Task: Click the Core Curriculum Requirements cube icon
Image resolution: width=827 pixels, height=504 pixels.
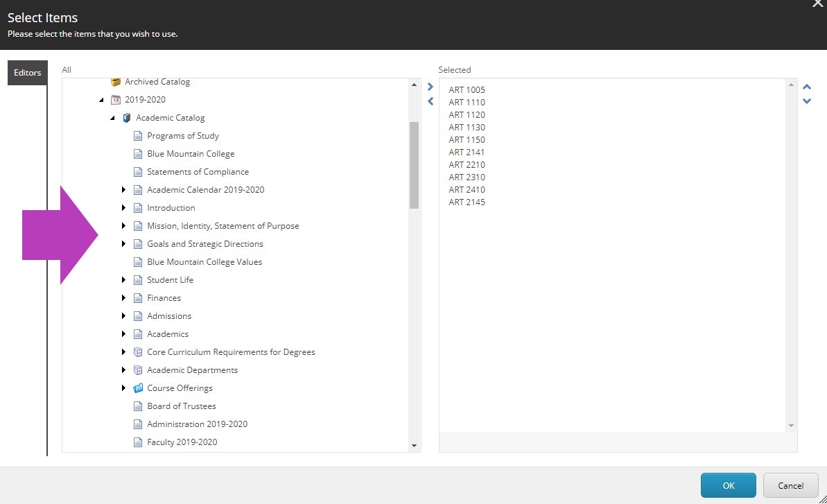Action: [x=138, y=352]
